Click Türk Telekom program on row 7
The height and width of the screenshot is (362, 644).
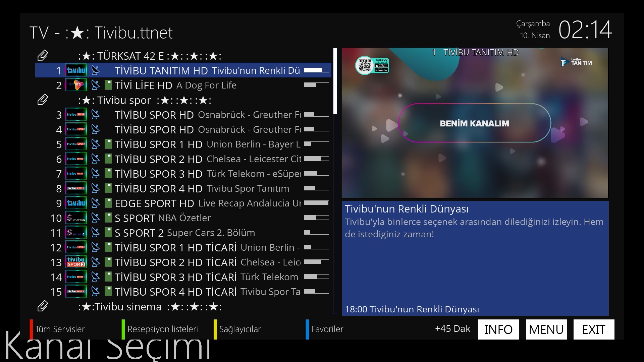(254, 174)
